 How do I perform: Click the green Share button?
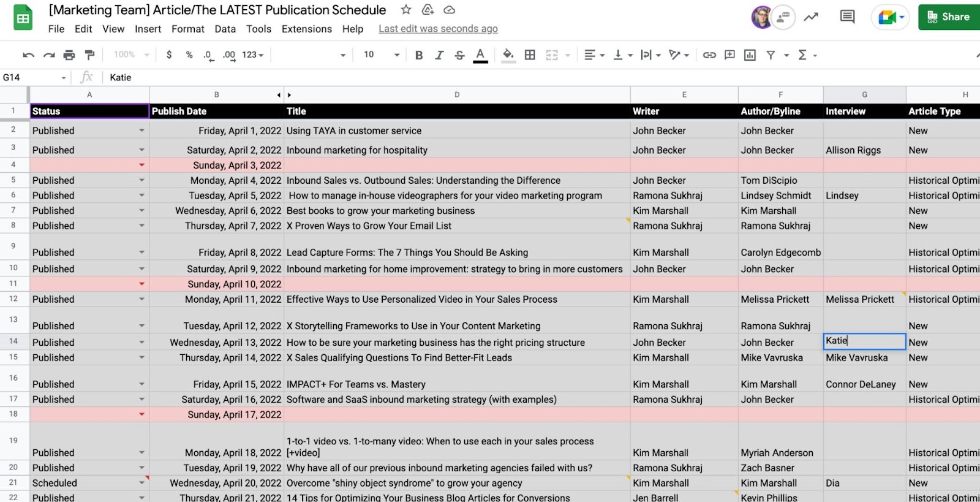pyautogui.click(x=949, y=17)
